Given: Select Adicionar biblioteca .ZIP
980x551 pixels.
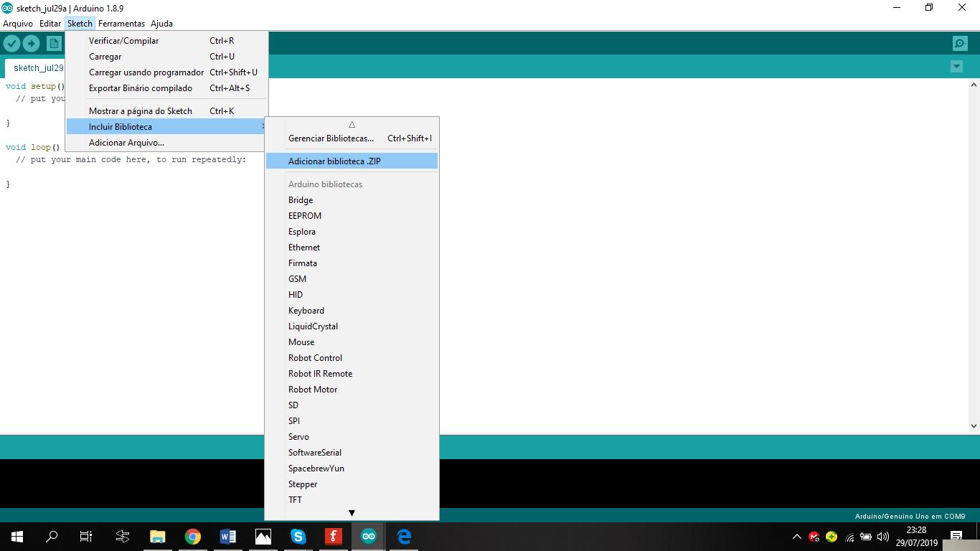Looking at the screenshot, I should (x=352, y=161).
